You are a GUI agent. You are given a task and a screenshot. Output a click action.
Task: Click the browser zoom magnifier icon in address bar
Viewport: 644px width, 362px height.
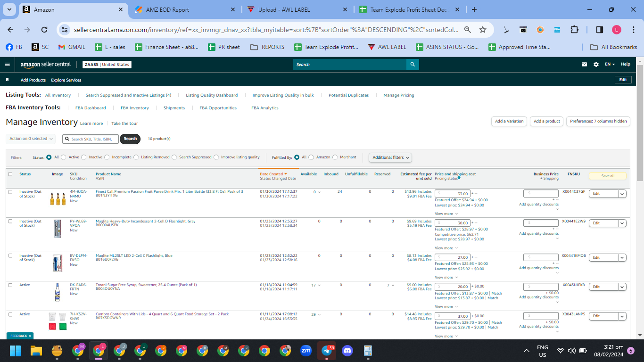click(467, 30)
